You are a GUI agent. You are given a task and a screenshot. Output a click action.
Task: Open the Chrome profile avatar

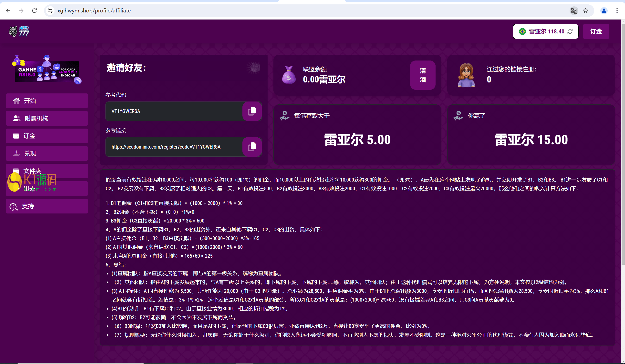coord(604,11)
